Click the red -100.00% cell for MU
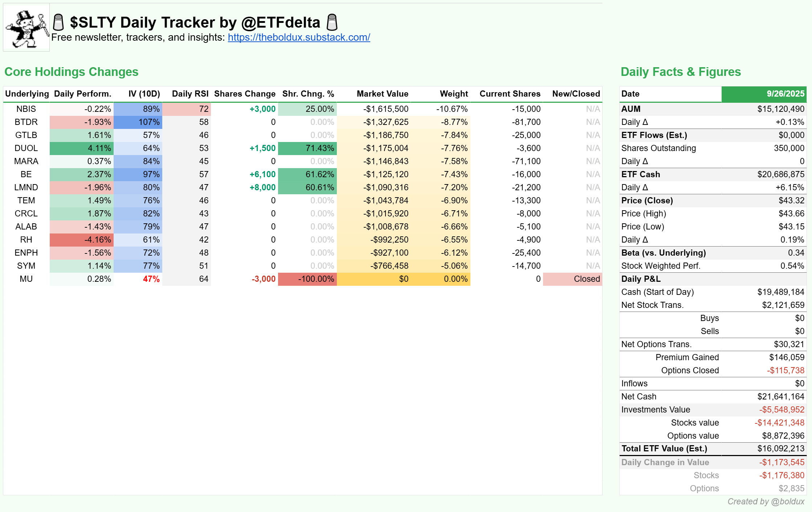The height and width of the screenshot is (512, 812). [x=307, y=279]
